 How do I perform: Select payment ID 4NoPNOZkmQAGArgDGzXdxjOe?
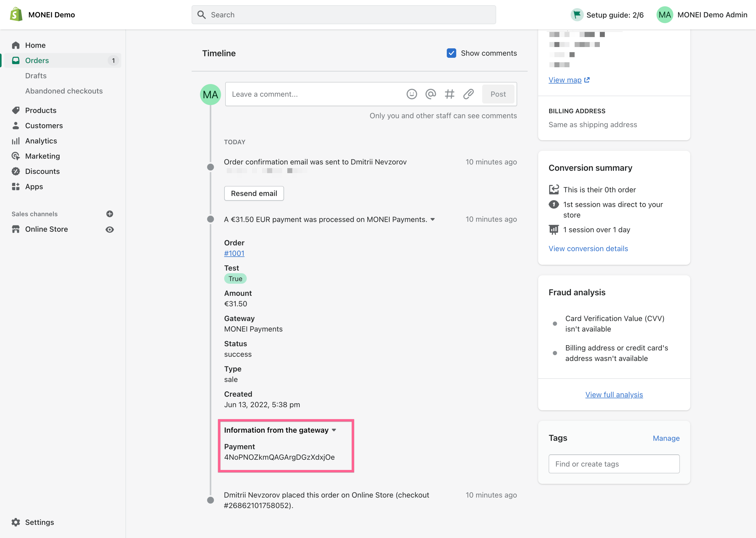click(279, 457)
